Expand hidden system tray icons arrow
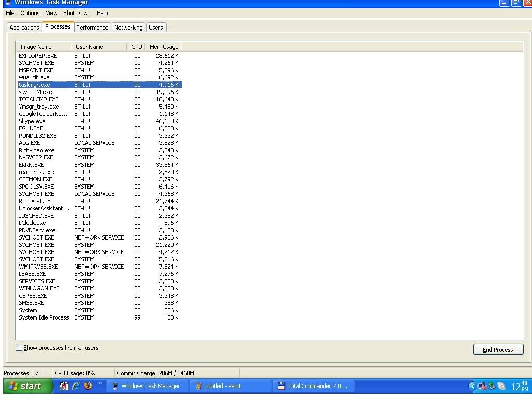 pyautogui.click(x=472, y=386)
